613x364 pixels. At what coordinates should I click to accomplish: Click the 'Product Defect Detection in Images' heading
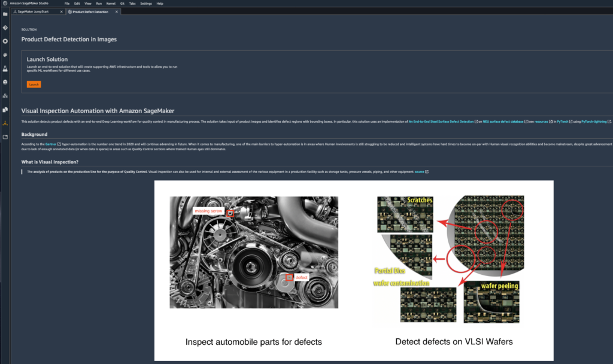(69, 40)
